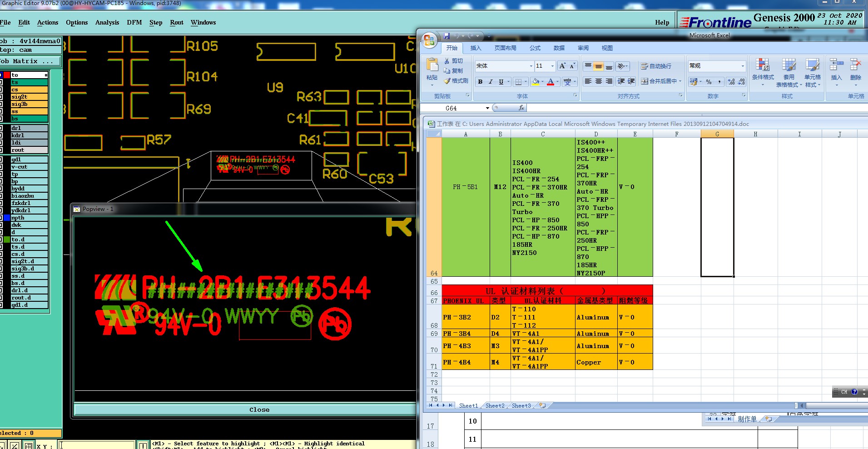Open the number format dropdown showing 常规

pyautogui.click(x=743, y=66)
